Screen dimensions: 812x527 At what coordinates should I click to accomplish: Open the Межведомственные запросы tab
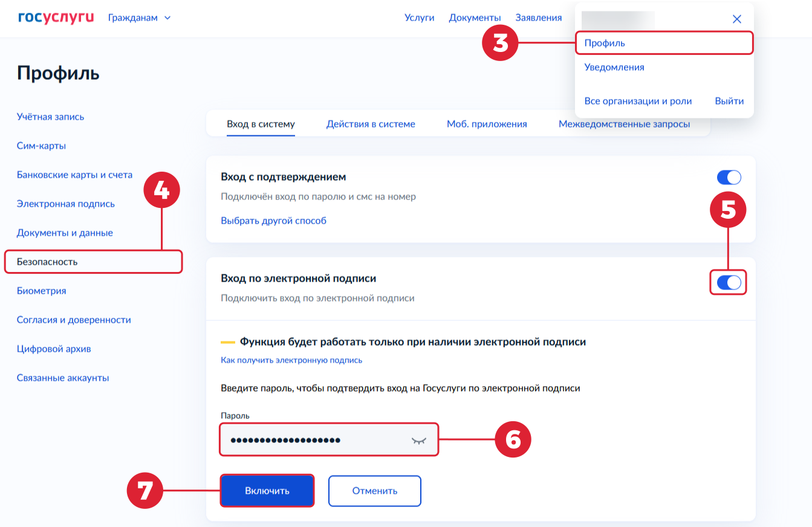[x=624, y=124]
